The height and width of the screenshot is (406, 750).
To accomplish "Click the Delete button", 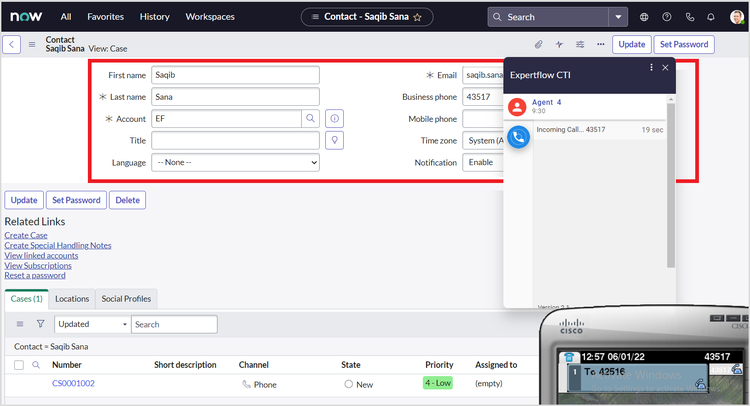I will [127, 200].
